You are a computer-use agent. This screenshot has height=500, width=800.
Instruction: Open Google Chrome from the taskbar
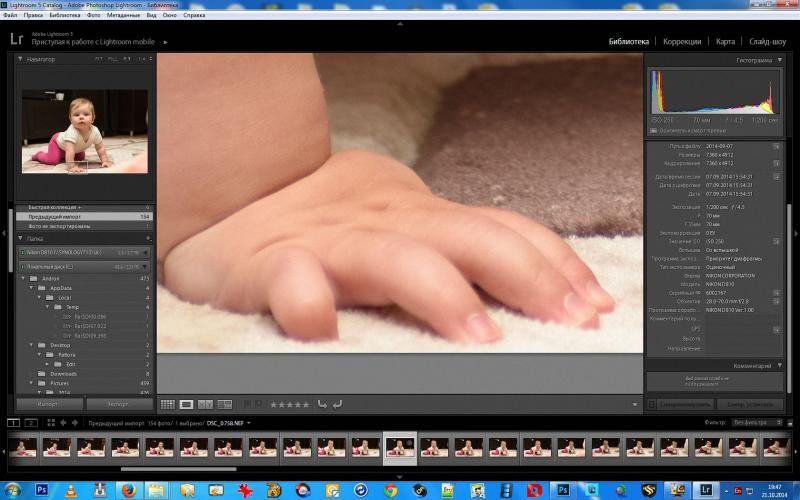390,490
